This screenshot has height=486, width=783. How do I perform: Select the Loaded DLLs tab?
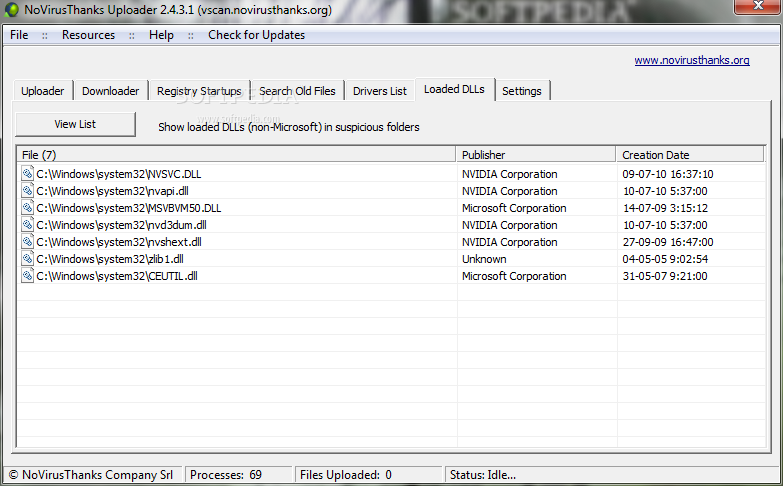[x=454, y=89]
